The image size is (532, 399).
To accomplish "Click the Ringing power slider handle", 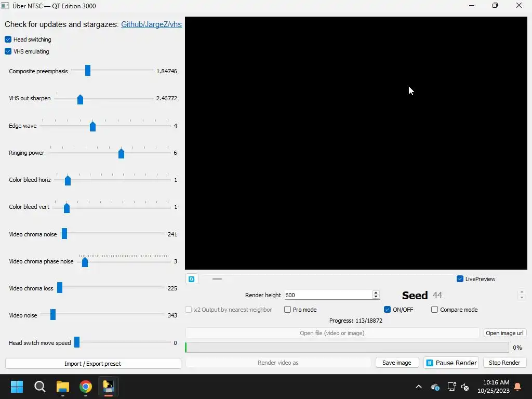I will (x=121, y=154).
